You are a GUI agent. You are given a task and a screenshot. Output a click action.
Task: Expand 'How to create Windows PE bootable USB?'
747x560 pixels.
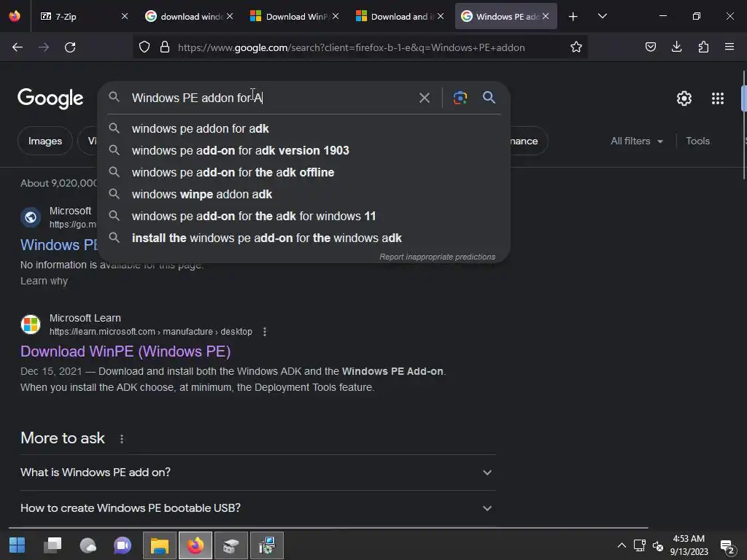(x=258, y=508)
